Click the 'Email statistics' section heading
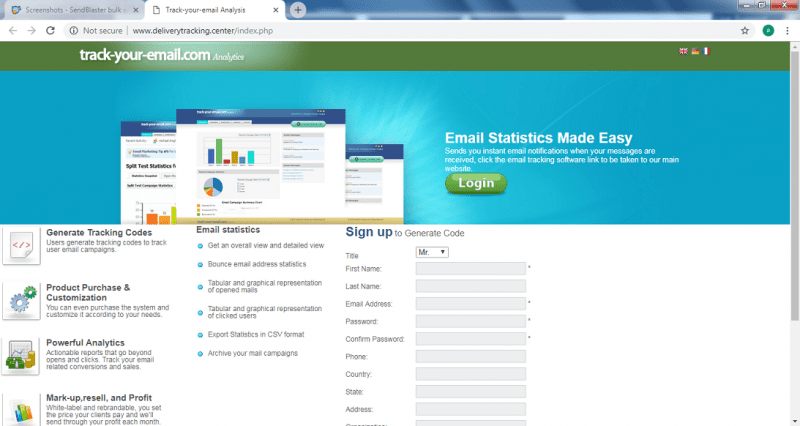 pyautogui.click(x=228, y=230)
